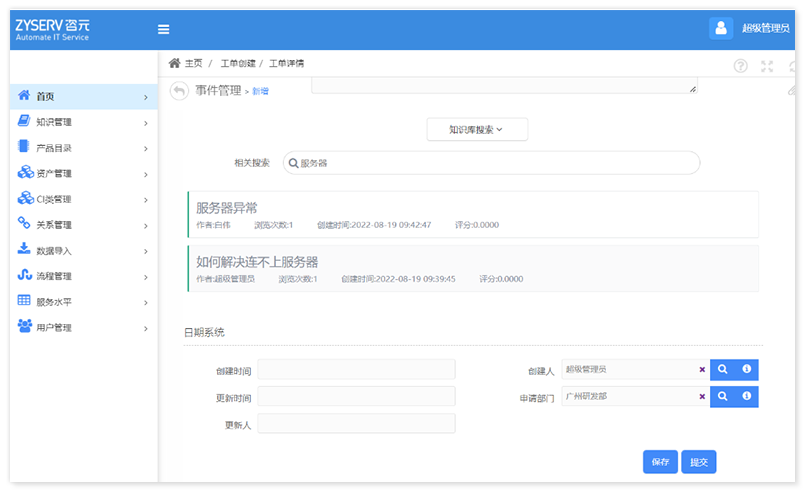808x495 pixels.
Task: Click search icon for 创建人 field
Action: [x=722, y=369]
